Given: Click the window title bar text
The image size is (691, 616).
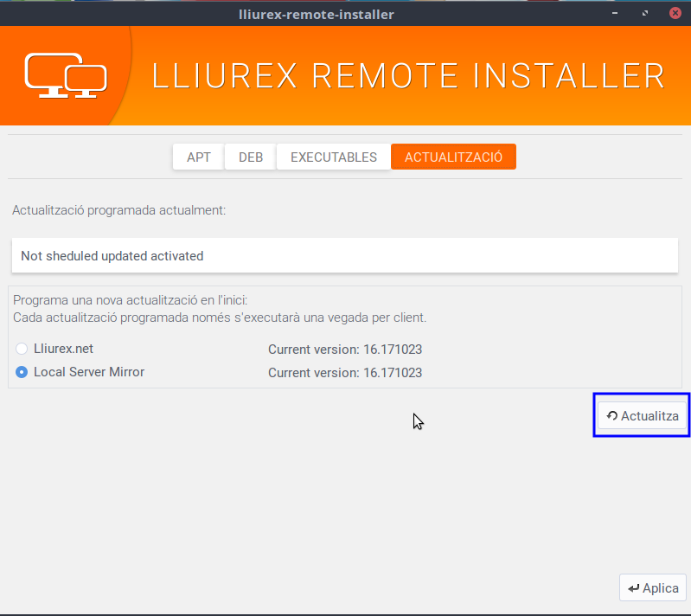Looking at the screenshot, I should [x=316, y=13].
